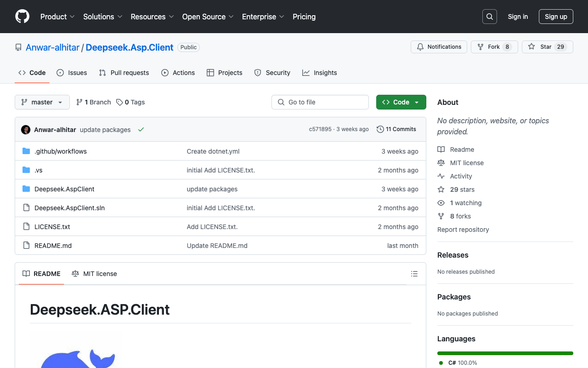Viewport: 588px width, 368px height.
Task: Switch to the Issues tab
Action: pyautogui.click(x=72, y=73)
